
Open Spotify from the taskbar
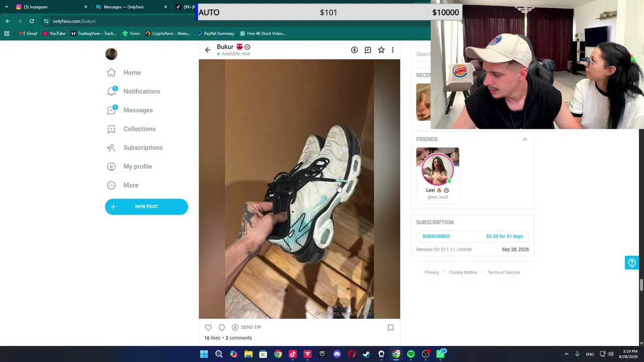pos(411,354)
